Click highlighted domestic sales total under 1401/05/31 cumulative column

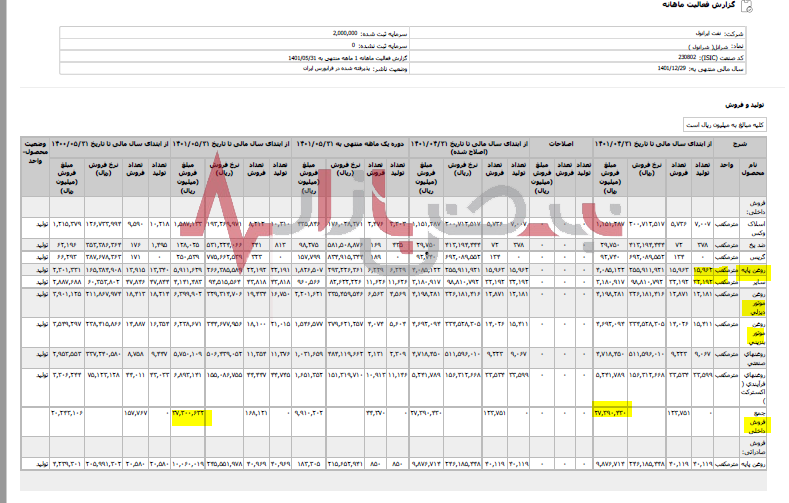click(x=187, y=412)
